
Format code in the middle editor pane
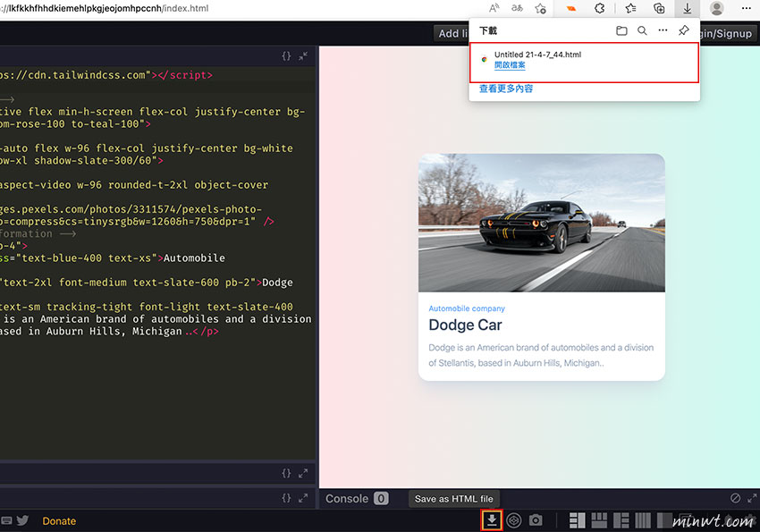coord(286,473)
